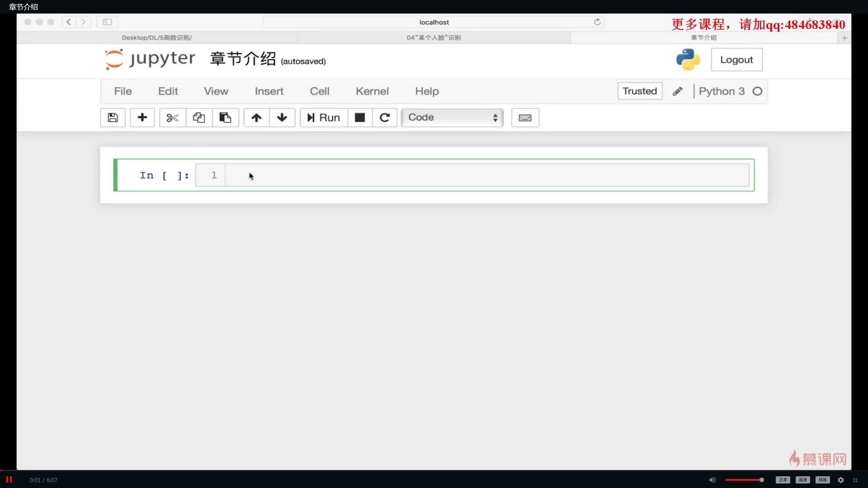Click the Add cell icon

pyautogui.click(x=142, y=117)
